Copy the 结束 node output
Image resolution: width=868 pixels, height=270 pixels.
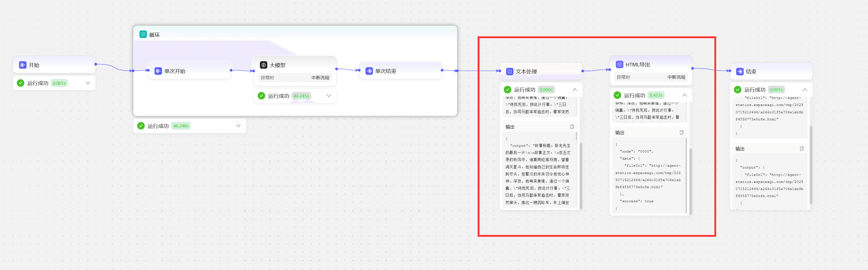click(x=802, y=149)
